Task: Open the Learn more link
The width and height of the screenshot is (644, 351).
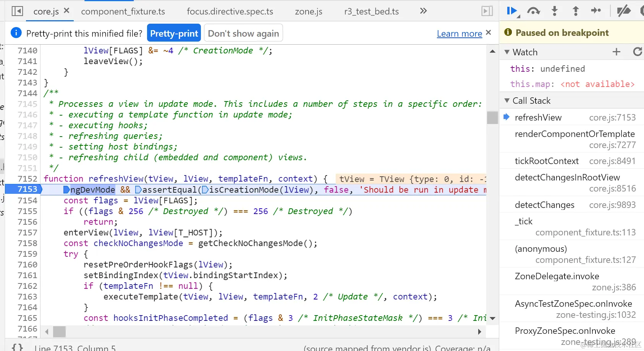Action: pos(460,34)
